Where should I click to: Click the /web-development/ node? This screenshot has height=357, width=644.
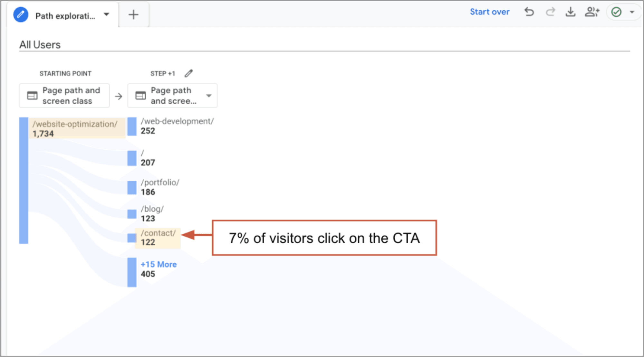point(177,121)
